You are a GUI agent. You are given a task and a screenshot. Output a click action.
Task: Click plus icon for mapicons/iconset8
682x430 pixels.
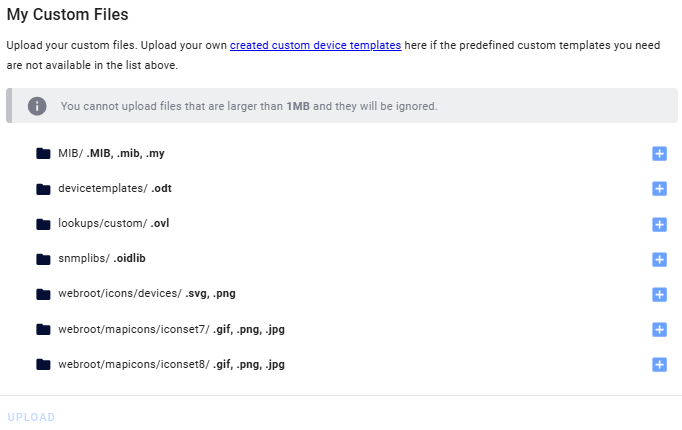click(x=659, y=364)
